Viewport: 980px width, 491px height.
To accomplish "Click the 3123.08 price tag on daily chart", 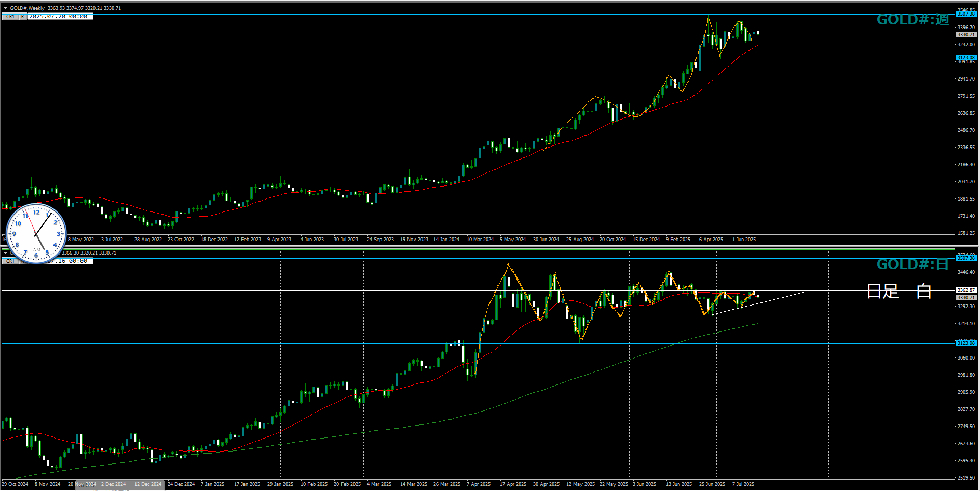I will click(x=967, y=343).
